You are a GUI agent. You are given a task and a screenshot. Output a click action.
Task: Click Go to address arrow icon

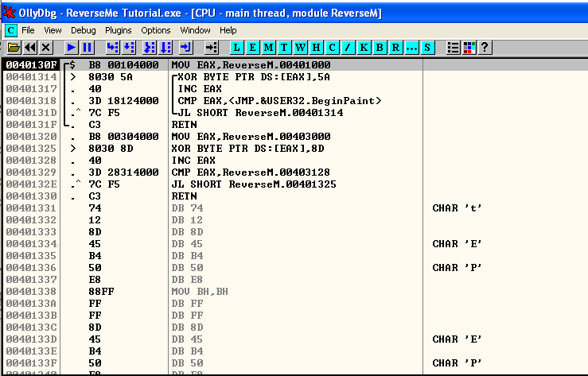(212, 48)
